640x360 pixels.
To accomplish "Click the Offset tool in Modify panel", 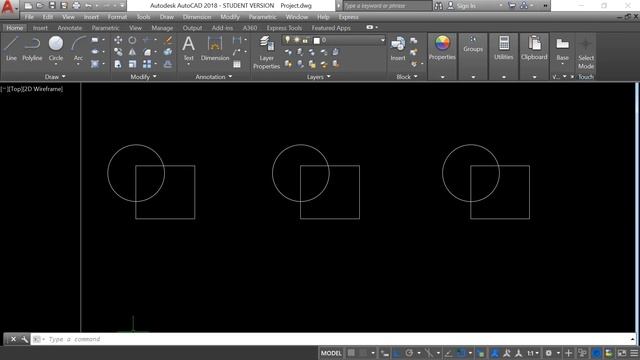I will [168, 64].
